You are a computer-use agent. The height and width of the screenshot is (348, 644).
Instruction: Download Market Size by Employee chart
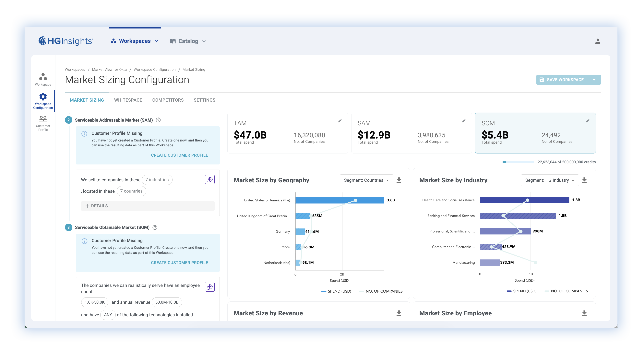click(x=584, y=313)
